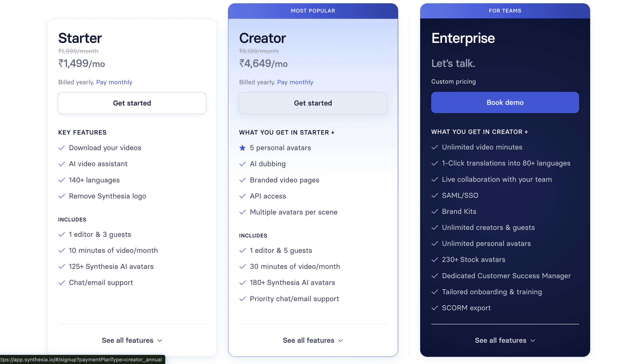Click "Unlimited creators & guests" feature

click(488, 227)
